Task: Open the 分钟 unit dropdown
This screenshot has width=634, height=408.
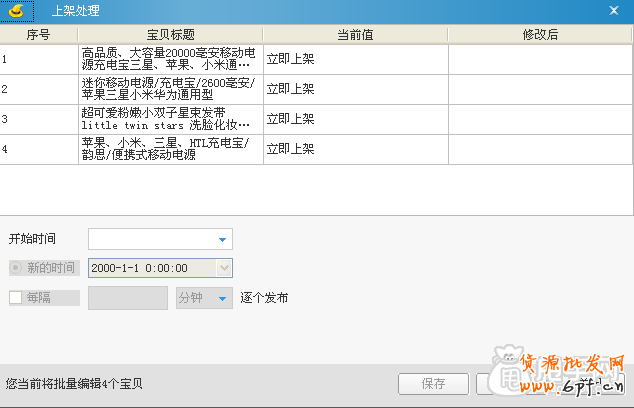Action: 222,298
